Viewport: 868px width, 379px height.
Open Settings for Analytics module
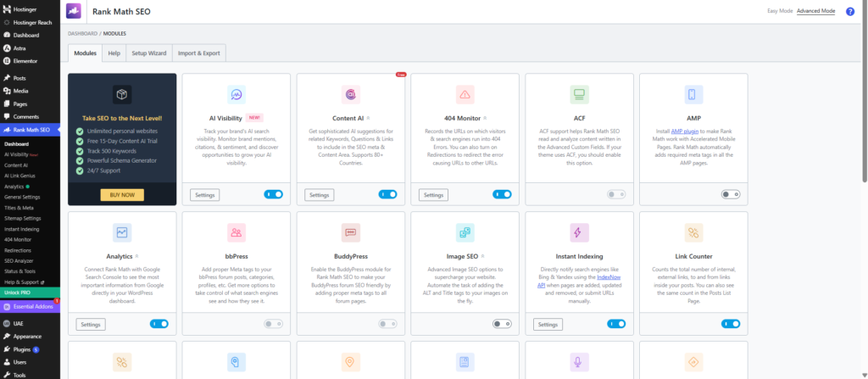point(91,324)
